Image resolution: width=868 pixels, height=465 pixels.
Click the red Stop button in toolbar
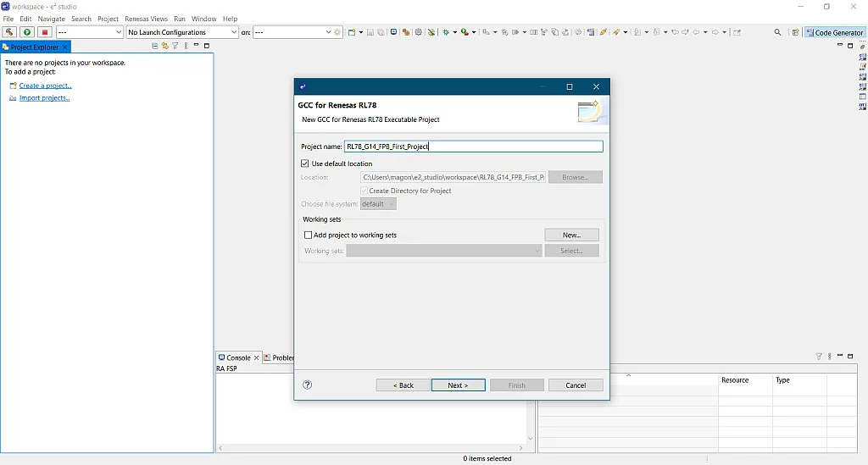tap(45, 32)
